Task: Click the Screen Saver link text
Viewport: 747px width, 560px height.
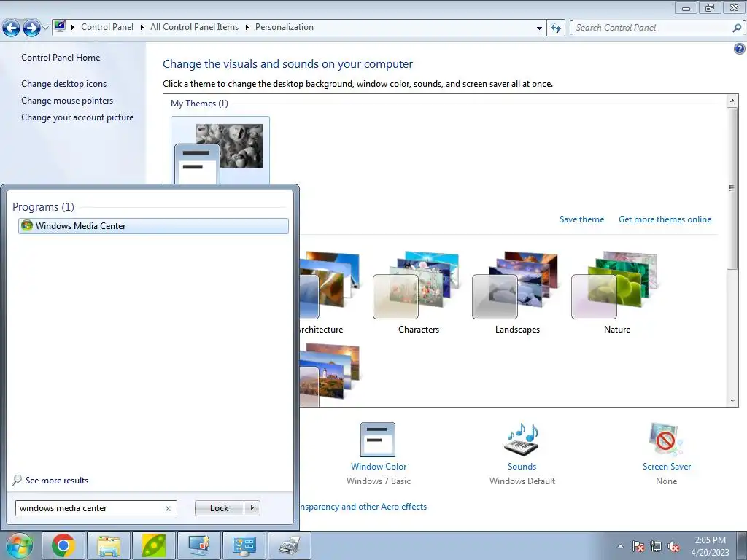Action: (x=667, y=466)
